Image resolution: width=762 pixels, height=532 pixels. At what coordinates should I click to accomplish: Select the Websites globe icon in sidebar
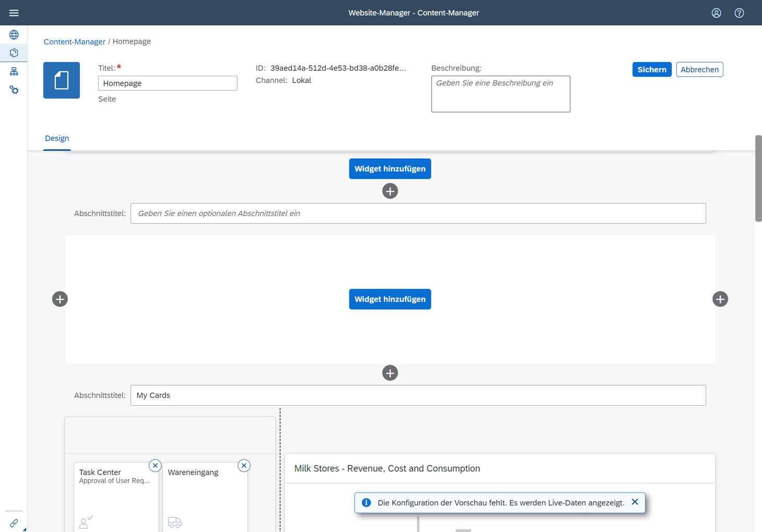[14, 34]
